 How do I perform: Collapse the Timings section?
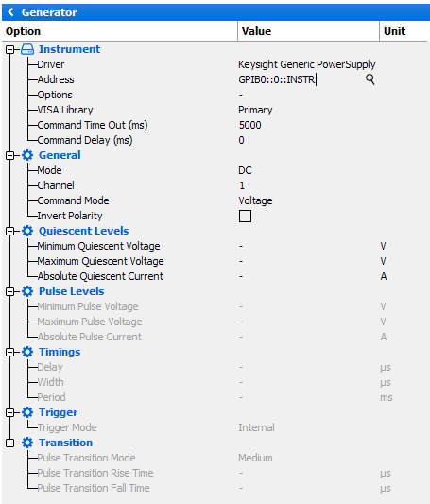10,352
